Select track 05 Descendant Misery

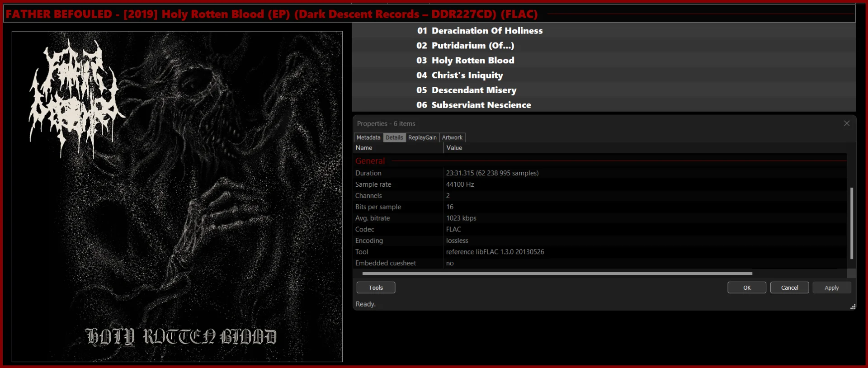(604, 90)
